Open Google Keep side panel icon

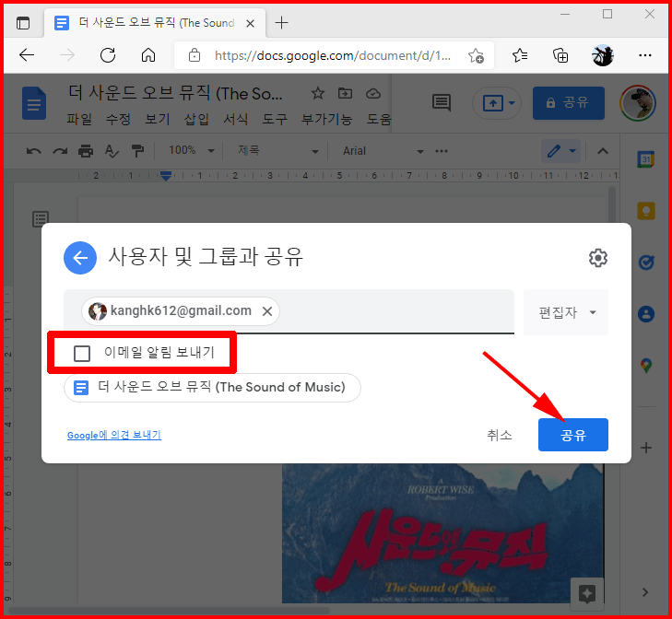pos(646,211)
